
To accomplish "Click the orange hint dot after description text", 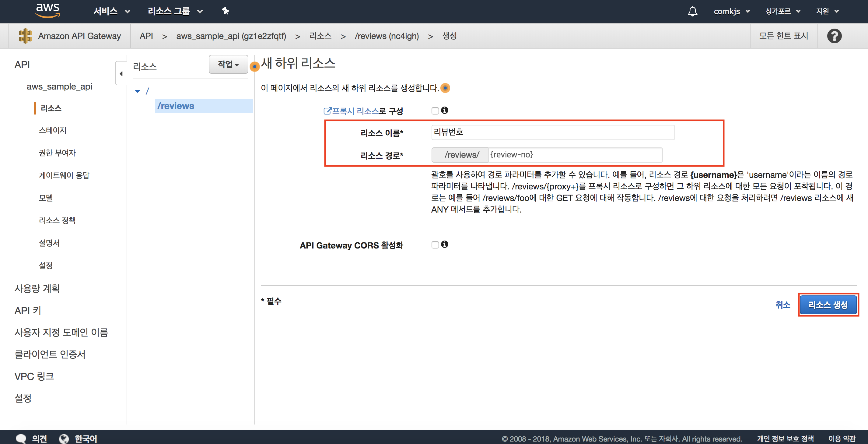I will pyautogui.click(x=445, y=88).
